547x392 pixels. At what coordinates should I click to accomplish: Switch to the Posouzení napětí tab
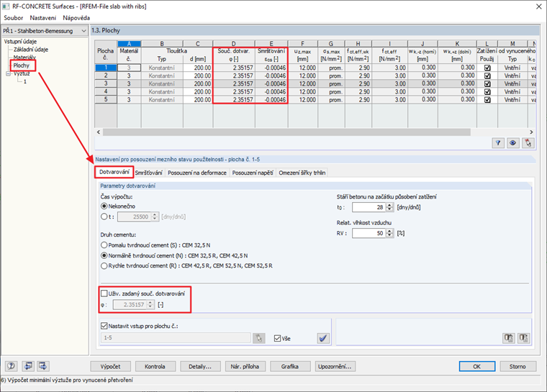click(253, 173)
